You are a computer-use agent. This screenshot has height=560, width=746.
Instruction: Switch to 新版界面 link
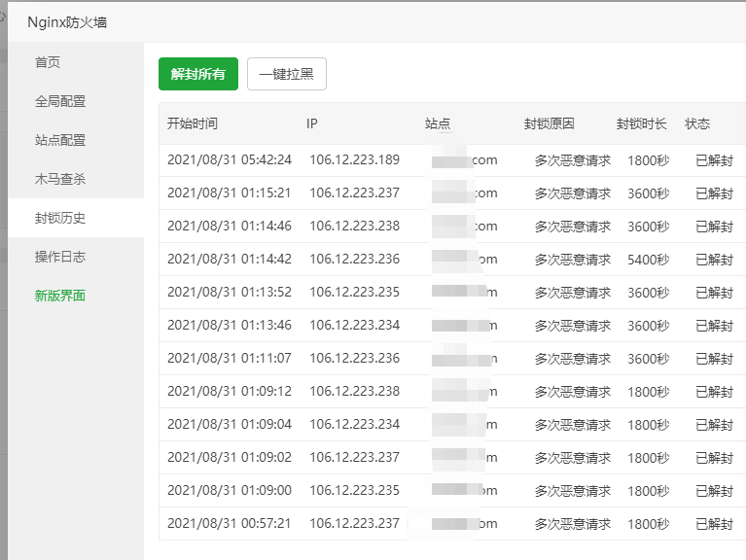point(60,296)
